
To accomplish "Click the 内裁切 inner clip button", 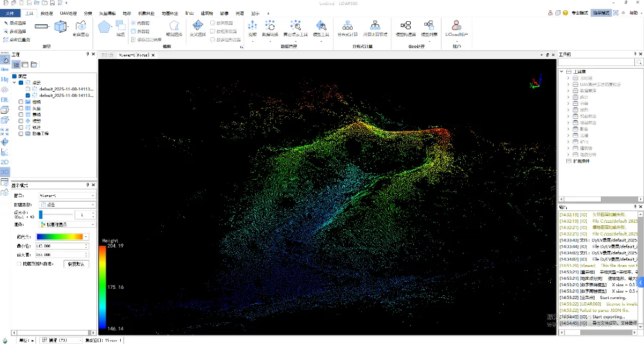I will click(x=140, y=23).
